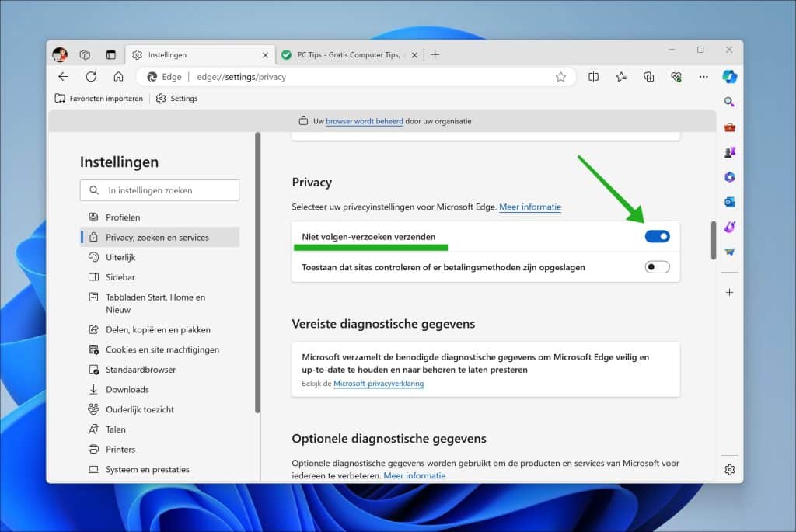This screenshot has width=796, height=532.
Task: Open Meer informatie link under Optionele diagnostische gegevens
Action: pos(414,476)
